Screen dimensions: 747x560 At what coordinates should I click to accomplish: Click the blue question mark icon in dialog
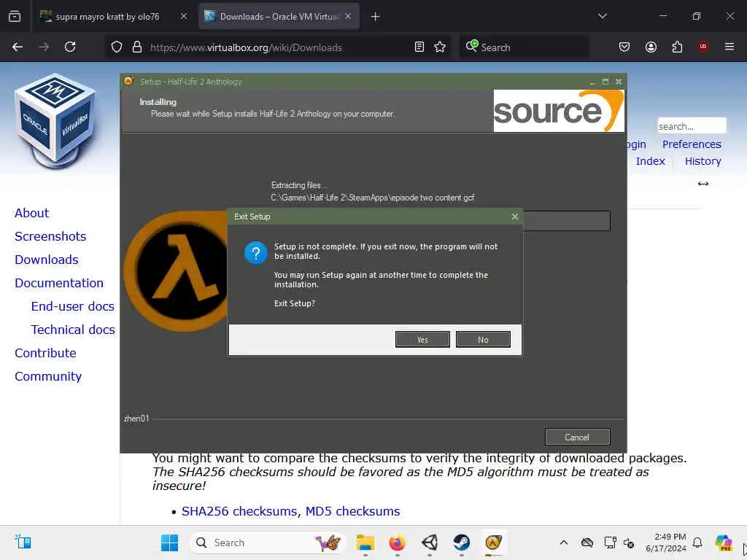pyautogui.click(x=256, y=253)
